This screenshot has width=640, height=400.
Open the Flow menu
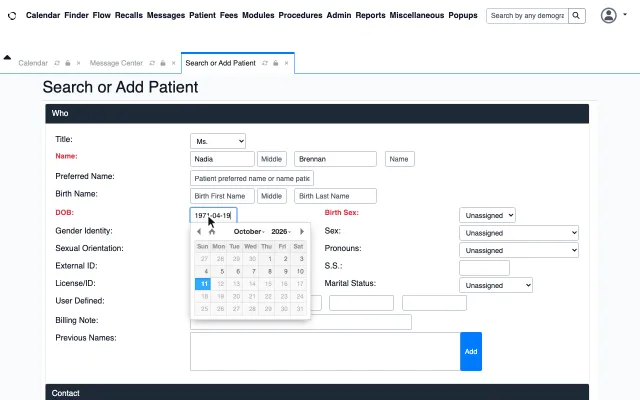[x=102, y=15]
